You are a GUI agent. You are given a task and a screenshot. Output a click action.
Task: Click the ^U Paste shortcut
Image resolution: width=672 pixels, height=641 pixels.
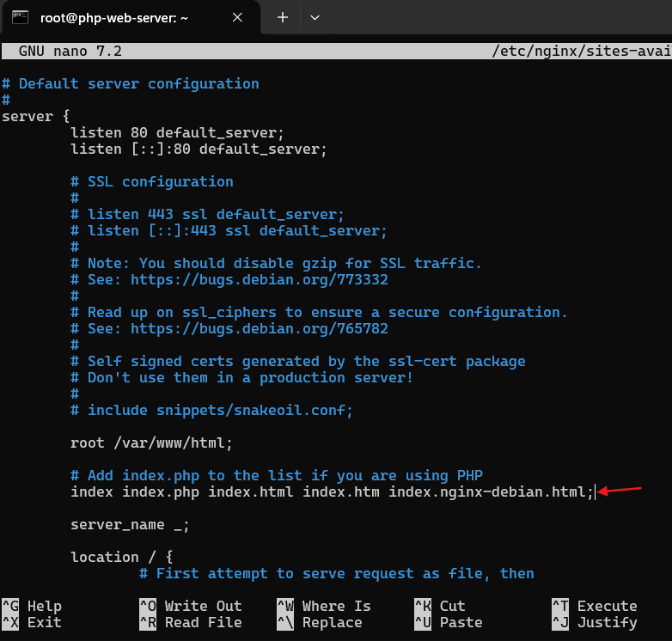[x=449, y=622]
